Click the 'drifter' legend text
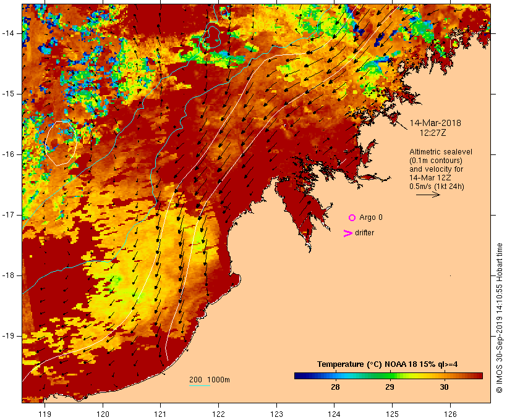Image resolution: width=507 pixels, height=420 pixels. 364,233
